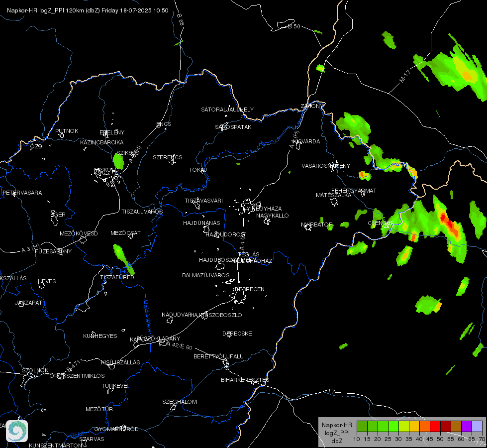The height and width of the screenshot is (448, 487).
Task: Click the TÖRÖKSZENTMIKLÓS city label
Action: point(76,375)
